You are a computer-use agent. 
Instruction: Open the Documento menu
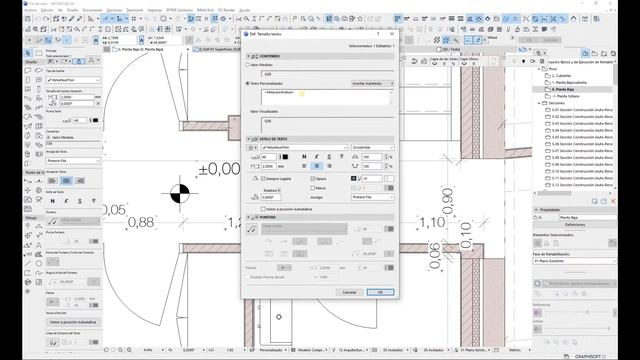pos(93,10)
